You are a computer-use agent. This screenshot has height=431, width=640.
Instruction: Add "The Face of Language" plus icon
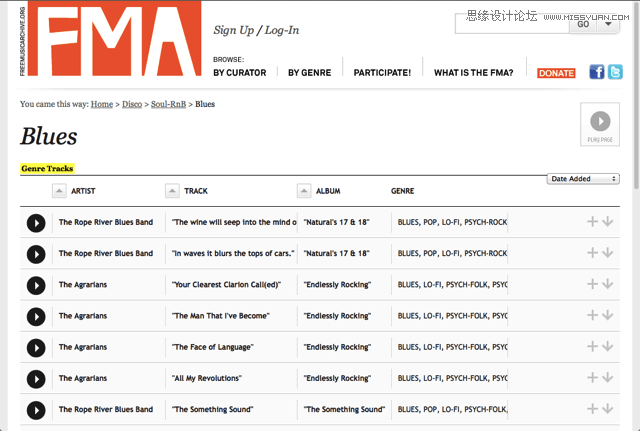(592, 346)
